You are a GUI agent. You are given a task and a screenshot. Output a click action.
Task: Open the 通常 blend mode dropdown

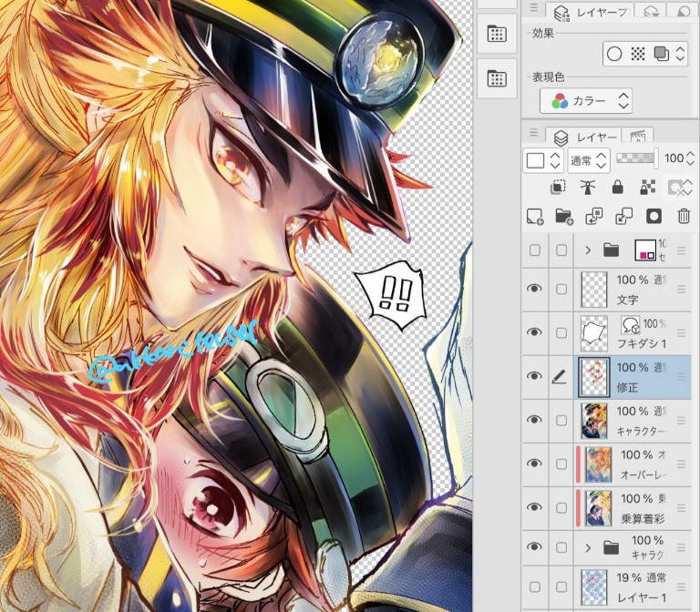coord(589,160)
